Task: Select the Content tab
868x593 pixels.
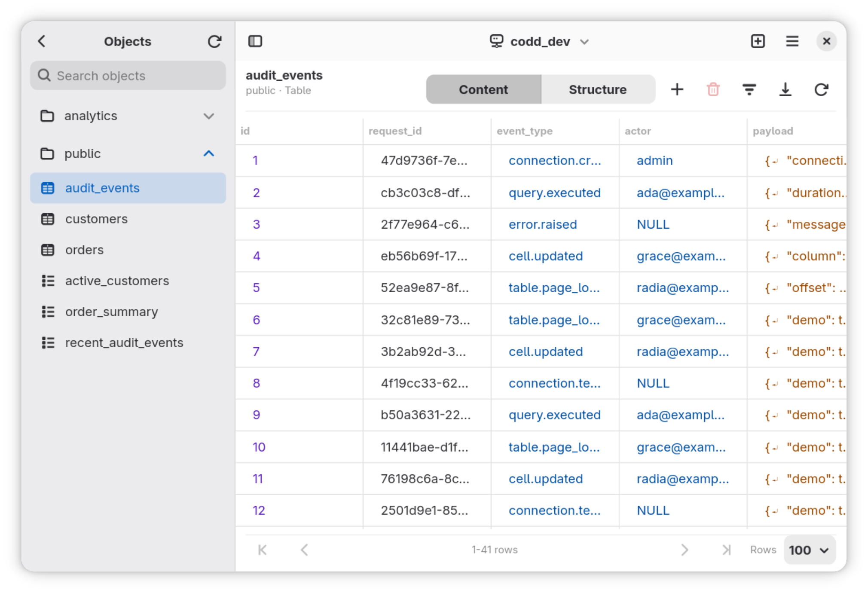Action: tap(483, 89)
